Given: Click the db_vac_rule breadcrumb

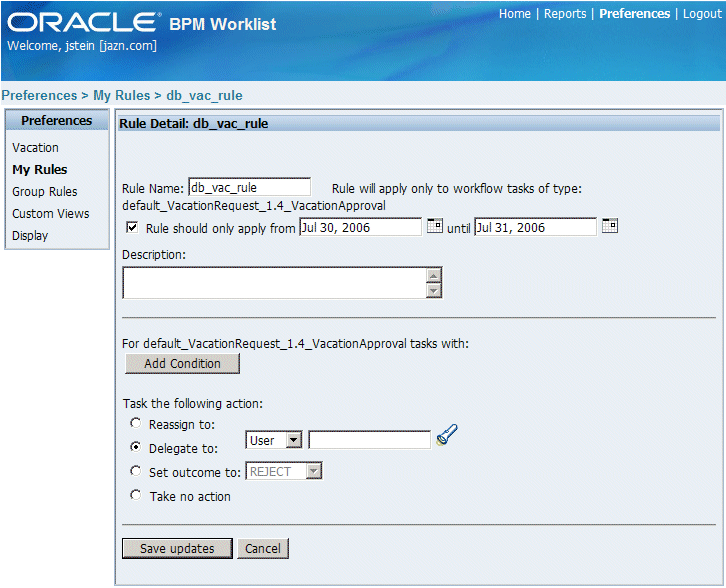Looking at the screenshot, I should coord(204,95).
